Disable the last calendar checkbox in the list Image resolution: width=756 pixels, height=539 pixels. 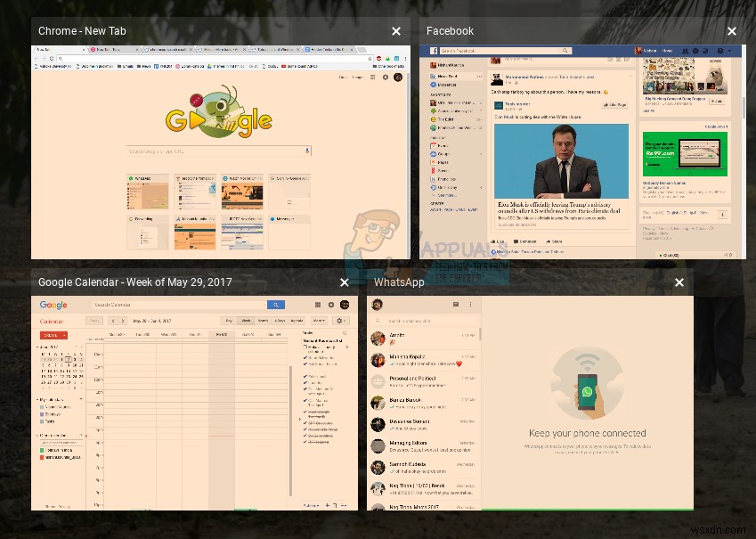tap(41, 457)
